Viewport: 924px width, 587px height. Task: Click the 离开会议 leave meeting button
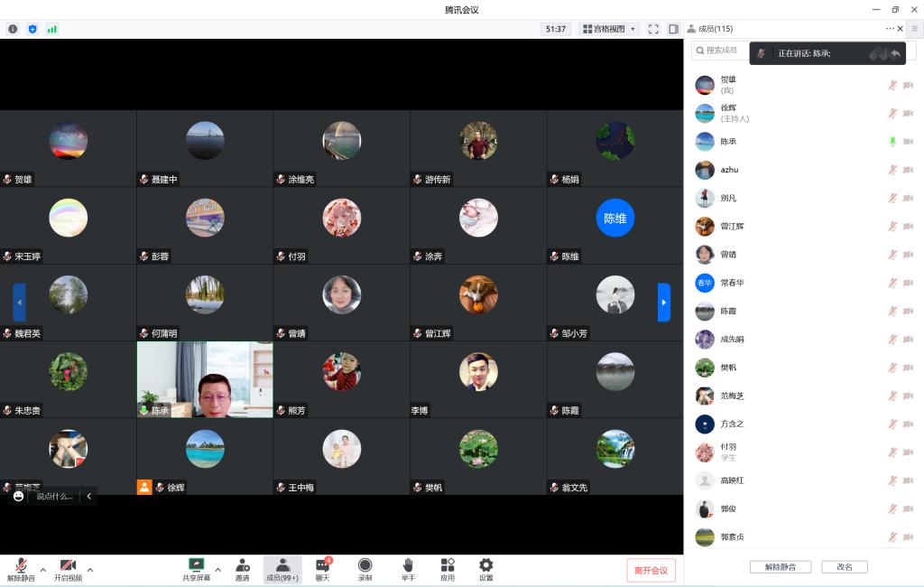tap(651, 570)
